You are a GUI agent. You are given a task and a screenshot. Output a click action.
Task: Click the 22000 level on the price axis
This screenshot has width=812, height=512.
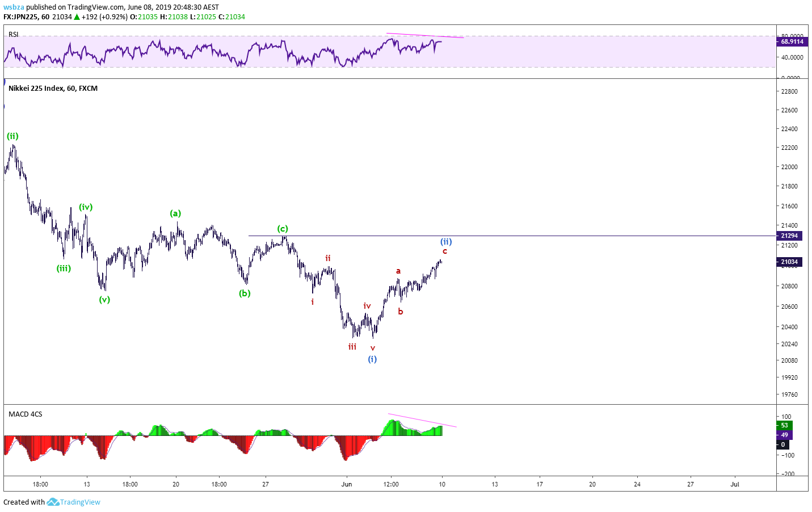pyautogui.click(x=789, y=167)
